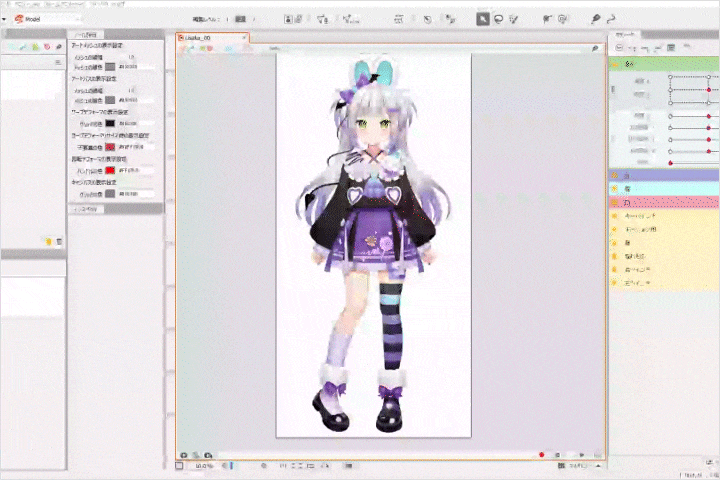
Task: Click the bright red rotation deformer color swatch
Action: (x=110, y=170)
